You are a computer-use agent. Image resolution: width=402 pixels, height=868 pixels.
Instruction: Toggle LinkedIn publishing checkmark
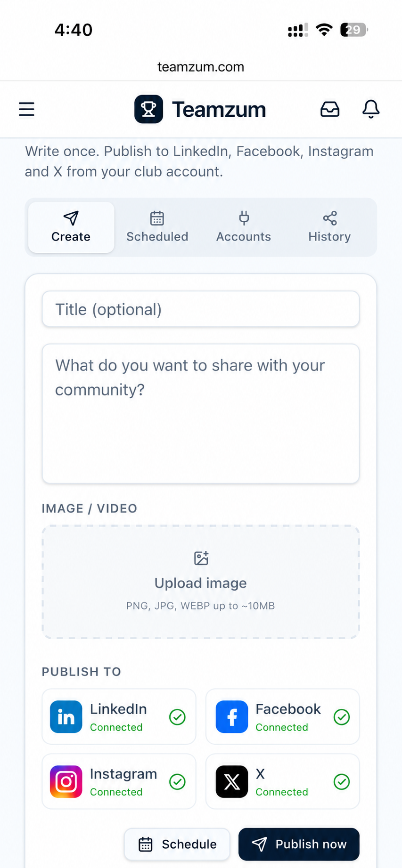(x=177, y=717)
